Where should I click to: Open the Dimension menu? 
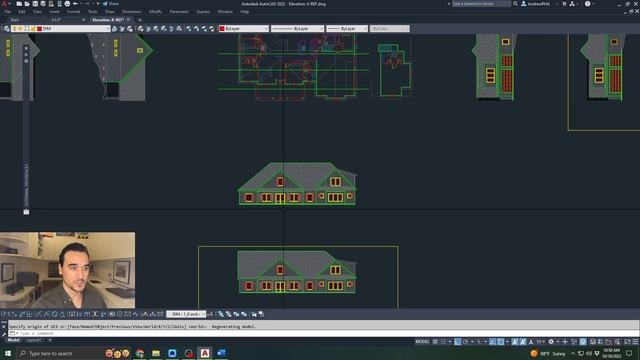click(131, 12)
